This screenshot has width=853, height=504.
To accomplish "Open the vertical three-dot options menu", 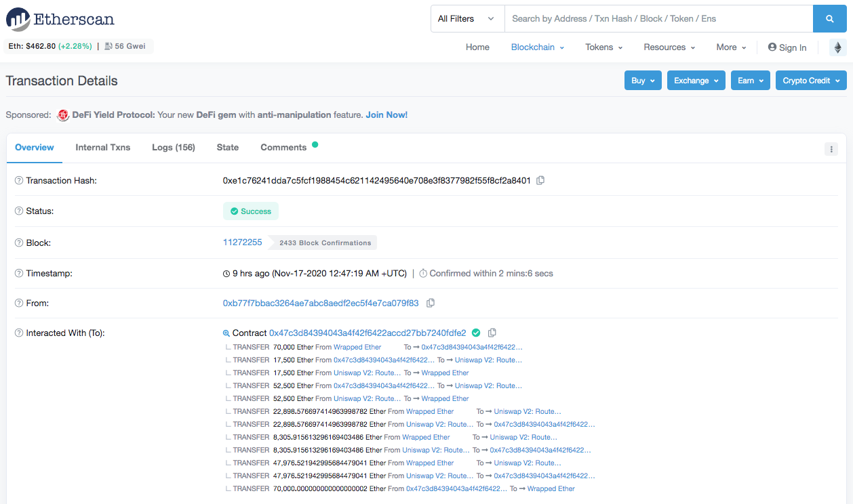I will click(831, 149).
